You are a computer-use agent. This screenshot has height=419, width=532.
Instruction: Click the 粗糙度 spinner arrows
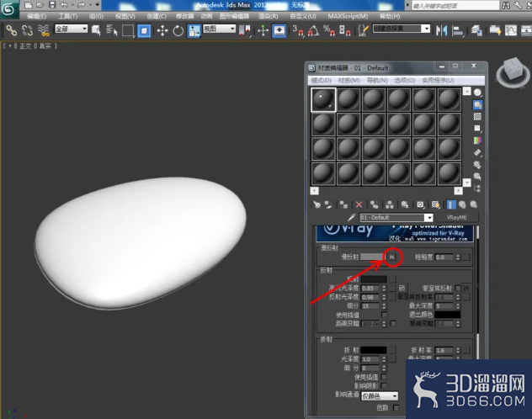click(x=458, y=257)
